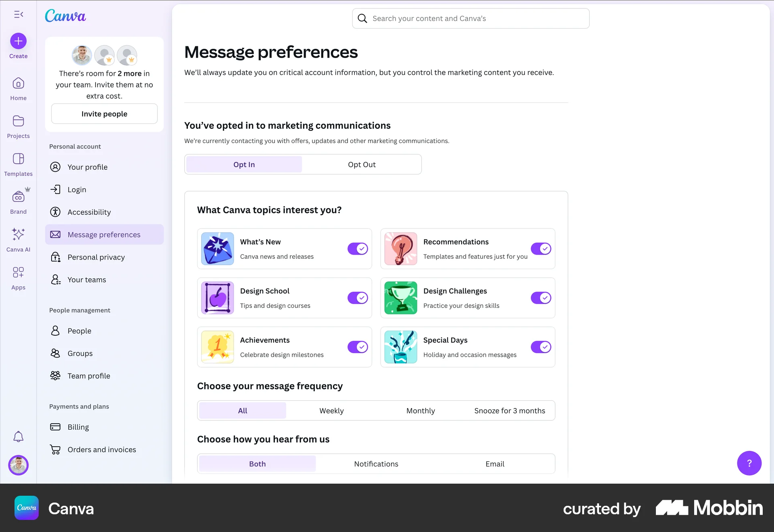Disable the Achievements milestone toggle
Image resolution: width=774 pixels, height=532 pixels.
358,347
